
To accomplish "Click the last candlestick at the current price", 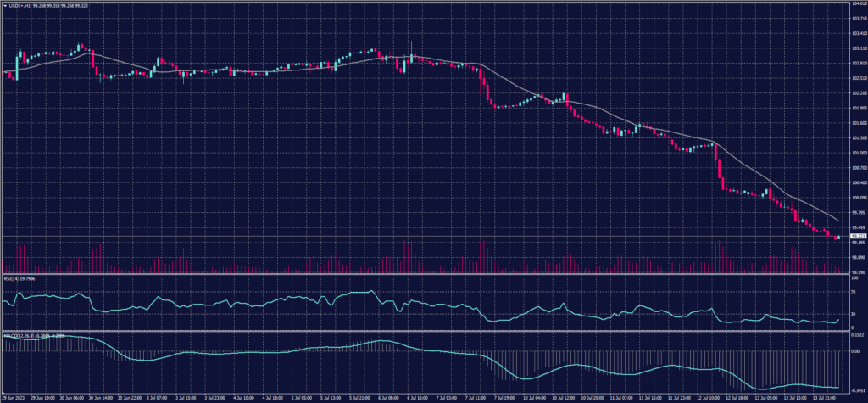I will coord(837,237).
